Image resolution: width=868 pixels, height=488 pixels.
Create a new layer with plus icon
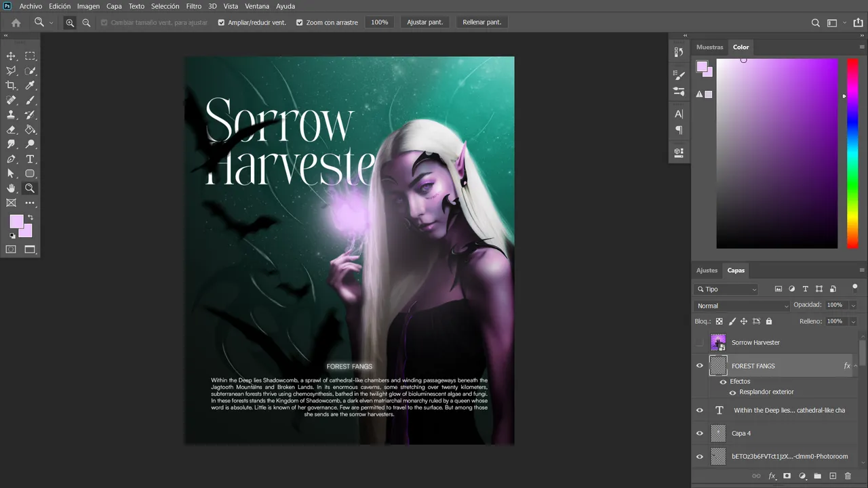click(x=833, y=476)
